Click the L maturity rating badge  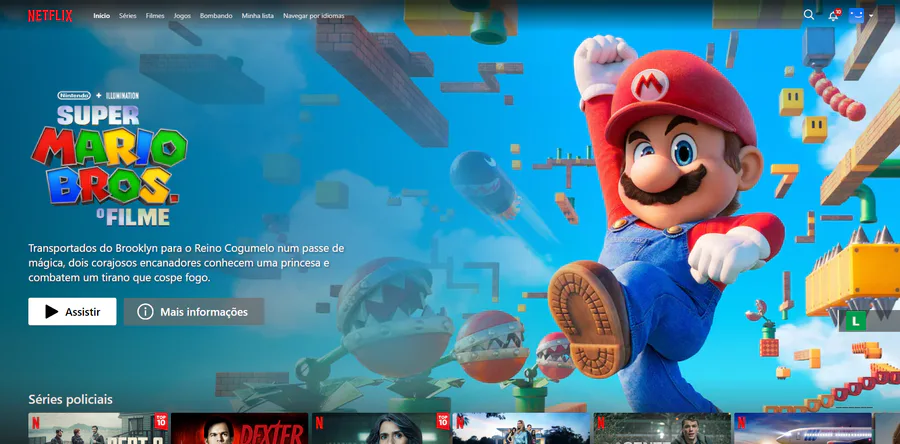coord(856,321)
